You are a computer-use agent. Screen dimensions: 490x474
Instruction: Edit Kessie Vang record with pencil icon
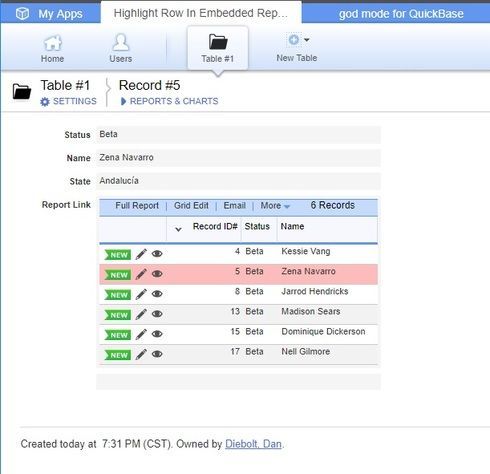click(x=141, y=254)
